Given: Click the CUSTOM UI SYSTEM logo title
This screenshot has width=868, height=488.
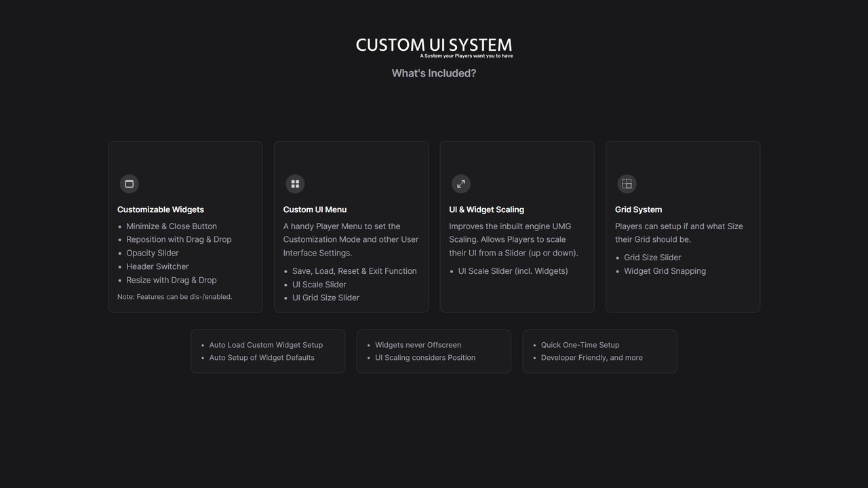Looking at the screenshot, I should [x=434, y=45].
